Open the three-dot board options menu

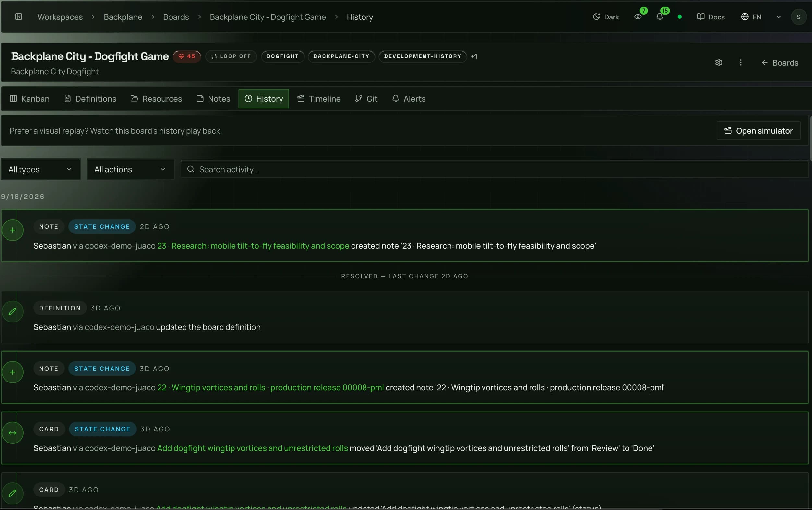click(740, 62)
